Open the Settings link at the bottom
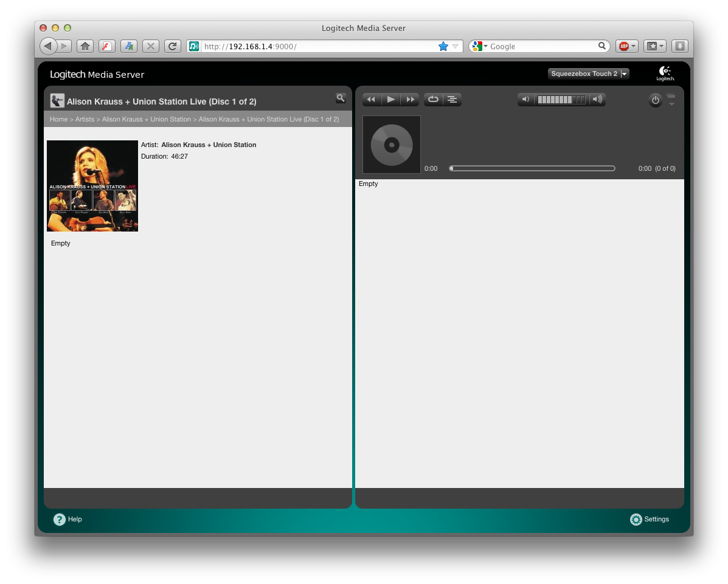 point(650,520)
